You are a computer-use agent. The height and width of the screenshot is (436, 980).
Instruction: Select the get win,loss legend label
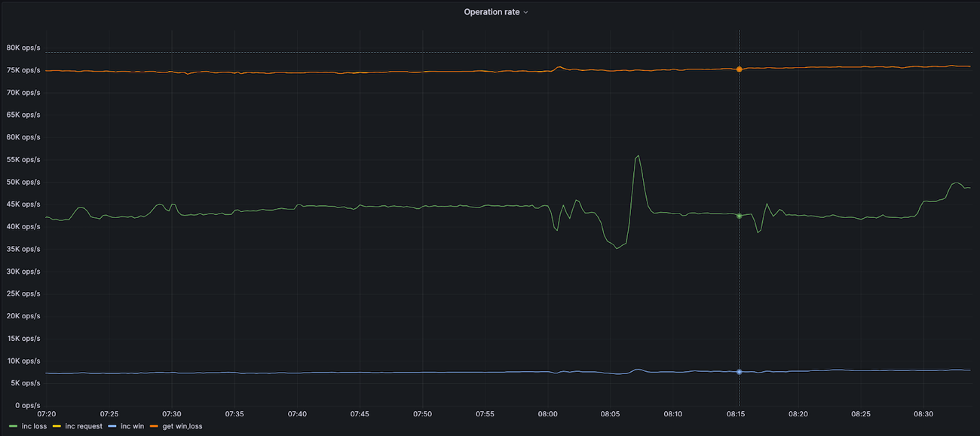pyautogui.click(x=182, y=426)
